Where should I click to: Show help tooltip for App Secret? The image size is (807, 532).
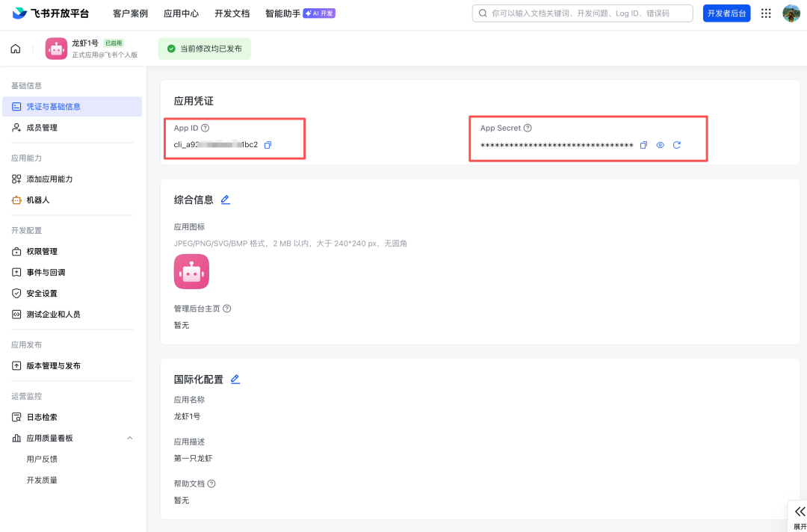pos(528,129)
